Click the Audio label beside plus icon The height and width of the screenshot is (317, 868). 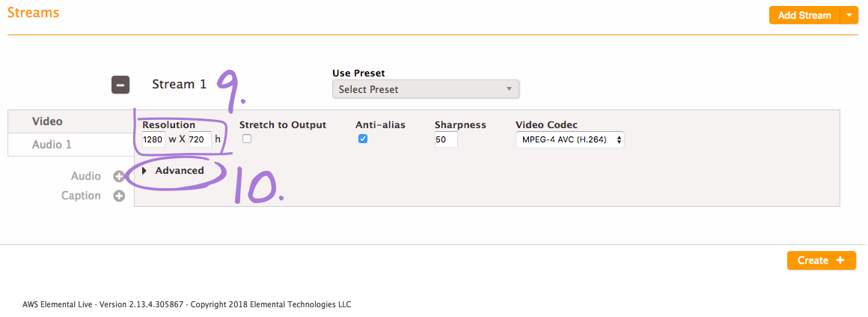coord(86,176)
